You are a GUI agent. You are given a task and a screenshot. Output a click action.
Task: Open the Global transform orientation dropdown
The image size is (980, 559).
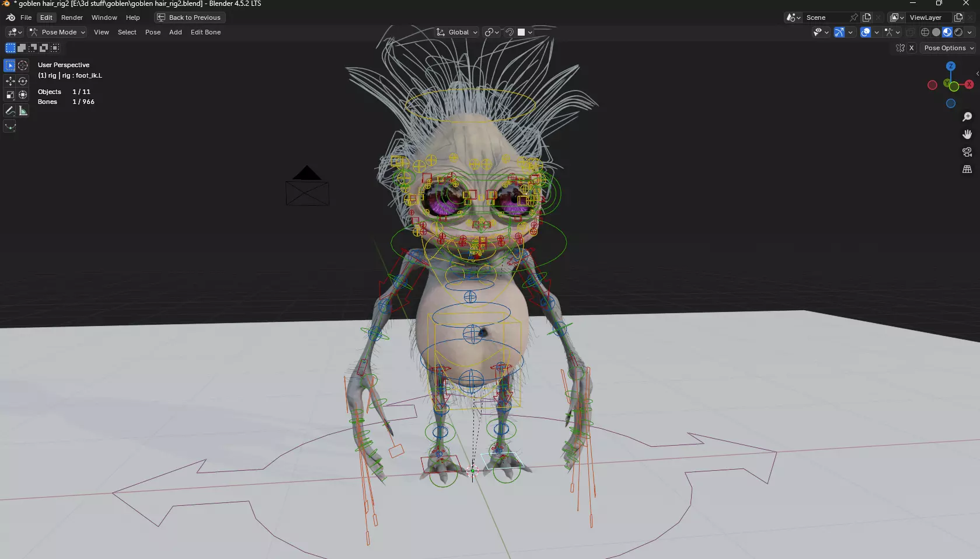tap(457, 32)
